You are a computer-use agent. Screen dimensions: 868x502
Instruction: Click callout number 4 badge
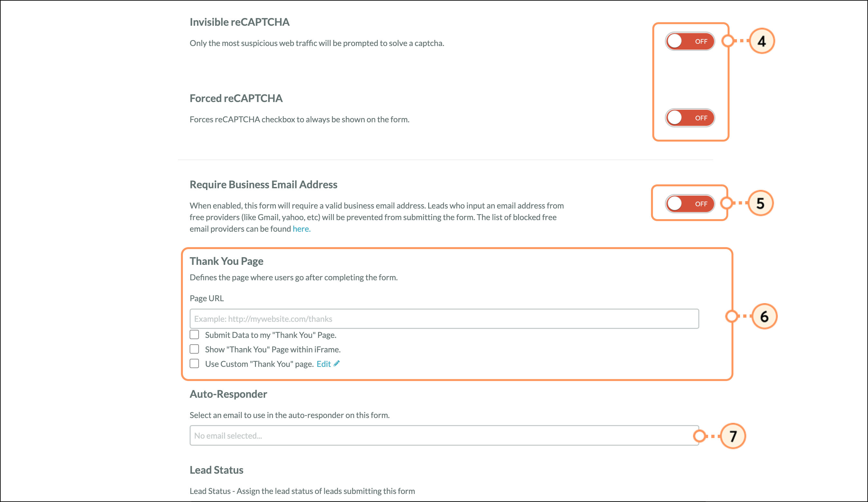[761, 41]
